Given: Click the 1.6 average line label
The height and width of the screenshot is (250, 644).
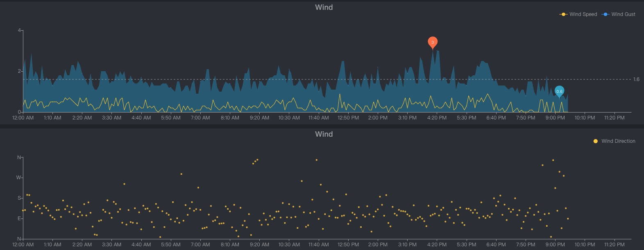Looking at the screenshot, I should pos(636,79).
